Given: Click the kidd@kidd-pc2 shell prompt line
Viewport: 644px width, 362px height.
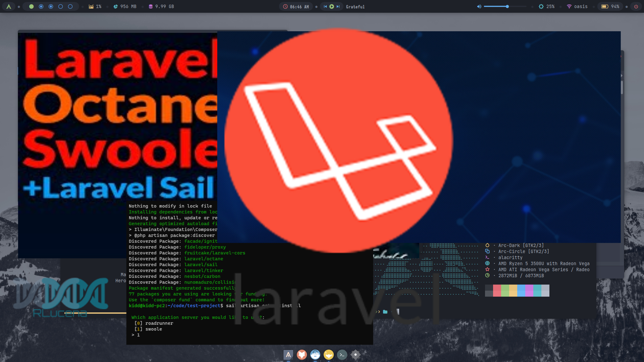Looking at the screenshot, I should point(215,306).
